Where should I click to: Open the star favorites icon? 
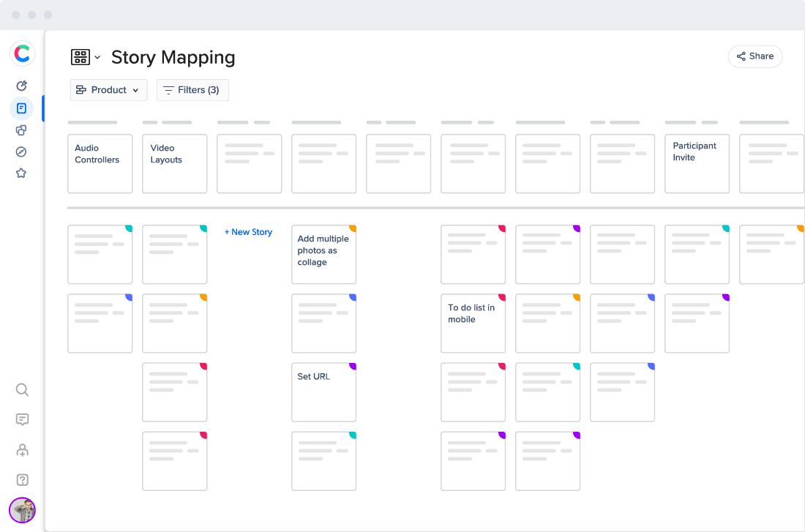[21, 173]
